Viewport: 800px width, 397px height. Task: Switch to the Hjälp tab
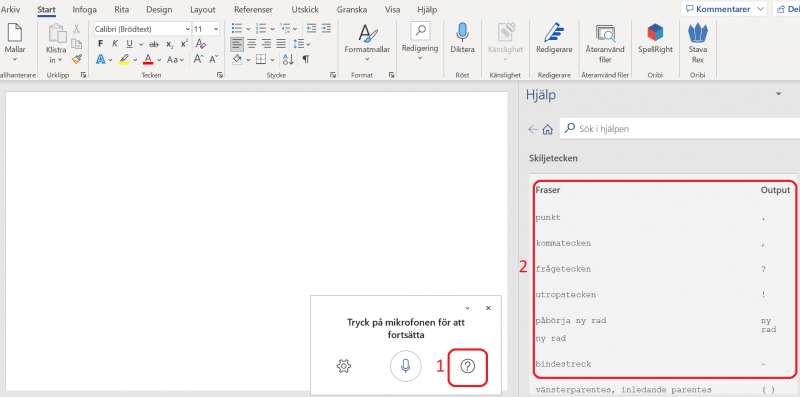427,10
